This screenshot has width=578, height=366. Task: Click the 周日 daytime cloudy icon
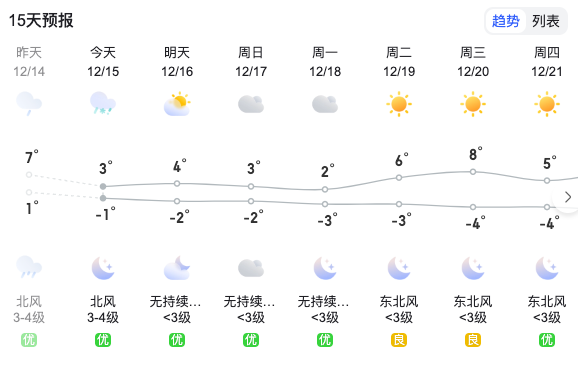pyautogui.click(x=251, y=104)
